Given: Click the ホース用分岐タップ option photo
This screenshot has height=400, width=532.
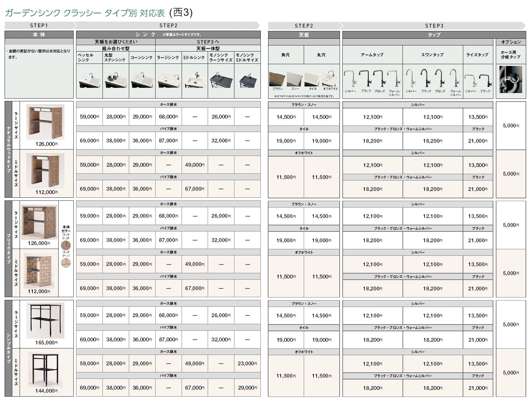Looking at the screenshot, I should (x=511, y=80).
